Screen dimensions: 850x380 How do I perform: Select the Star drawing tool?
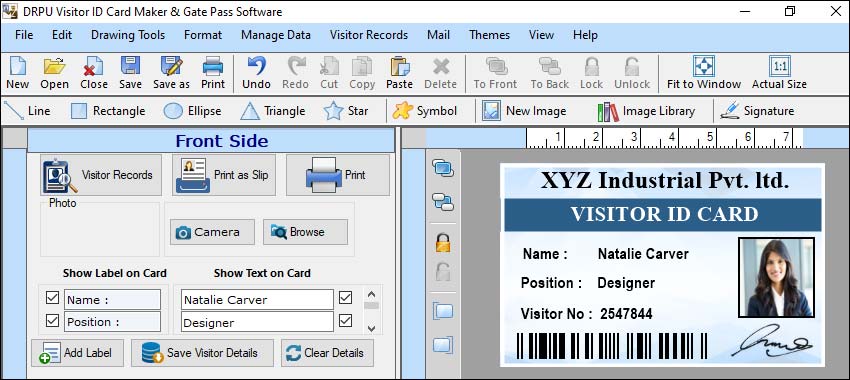346,111
